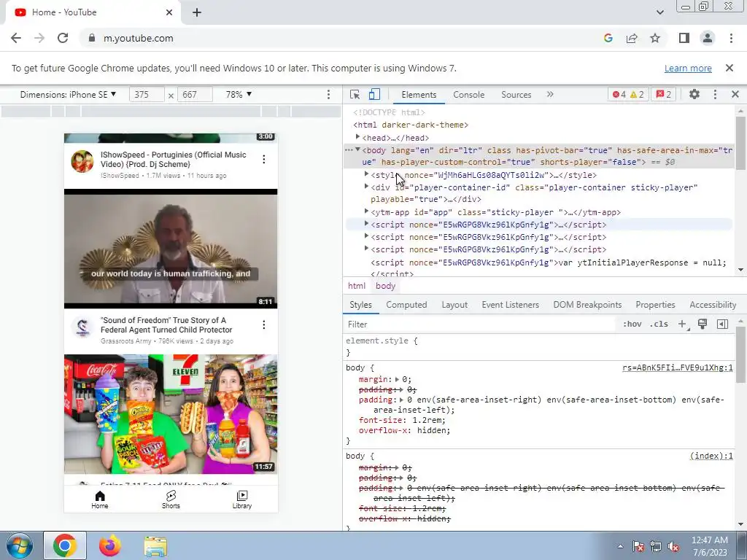The width and height of the screenshot is (747, 560).
Task: Open IShowSpeed Portuginies video options menu
Action: pyautogui.click(x=264, y=160)
